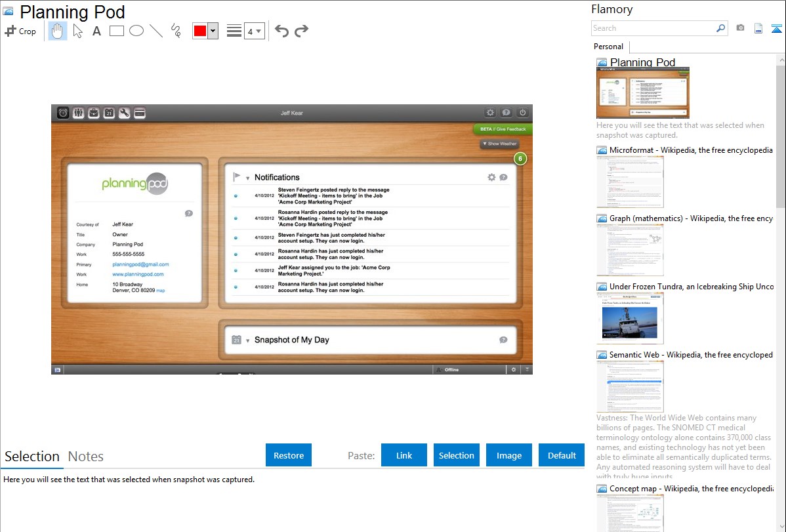The image size is (786, 532).
Task: Click the red color swatch
Action: pyautogui.click(x=200, y=31)
